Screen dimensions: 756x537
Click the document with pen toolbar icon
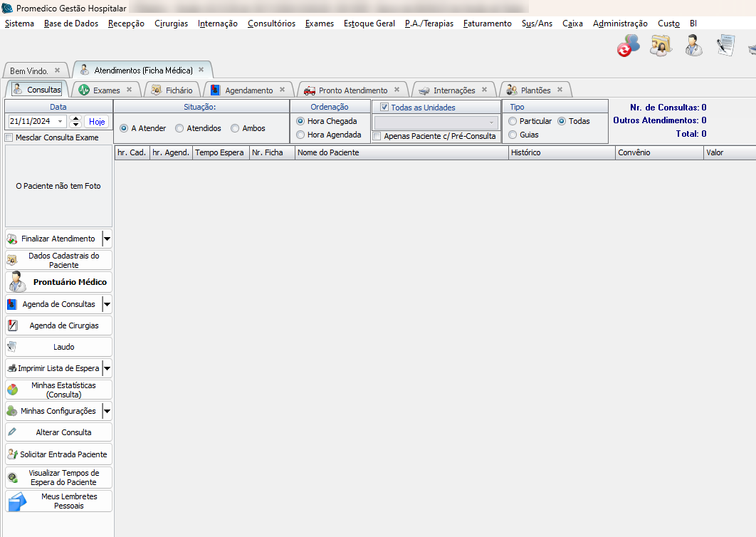click(725, 45)
